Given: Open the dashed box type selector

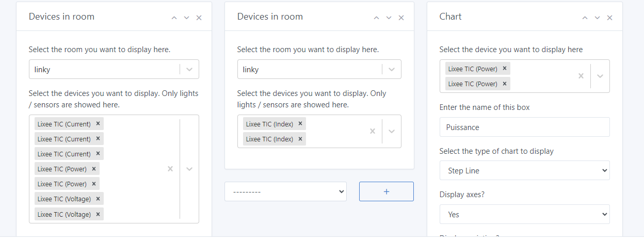Looking at the screenshot, I should point(285,191).
